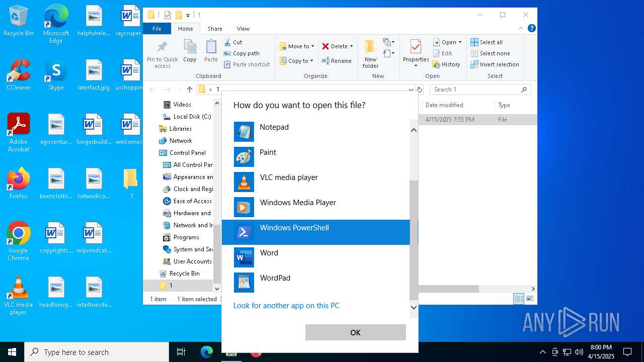Open the ribbon Open dropdown arrow
This screenshot has height=362, width=644.
pyautogui.click(x=460, y=42)
